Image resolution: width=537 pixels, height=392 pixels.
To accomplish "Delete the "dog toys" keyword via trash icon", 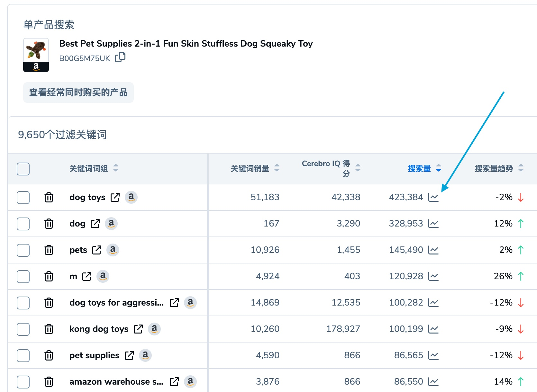I will click(x=49, y=197).
